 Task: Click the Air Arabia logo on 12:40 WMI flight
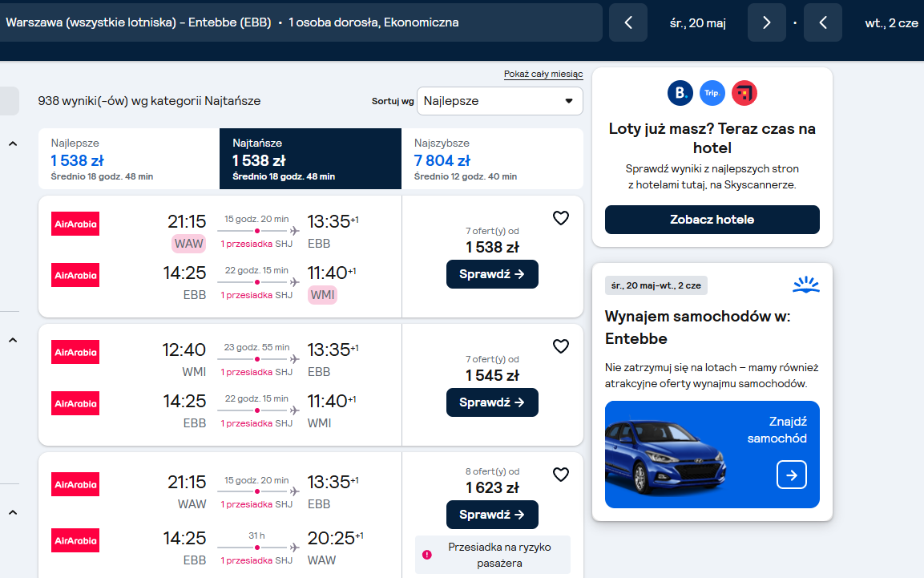(x=75, y=353)
